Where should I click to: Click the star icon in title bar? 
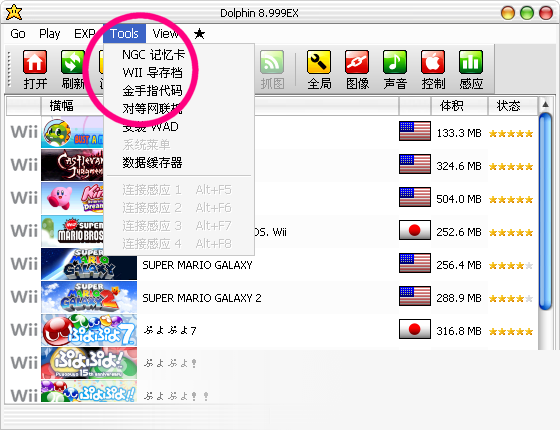coord(14,12)
